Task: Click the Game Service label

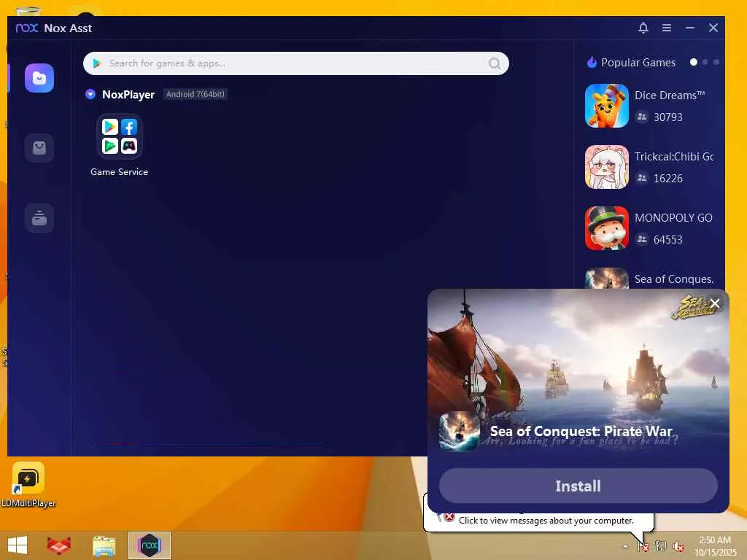Action: click(x=119, y=172)
